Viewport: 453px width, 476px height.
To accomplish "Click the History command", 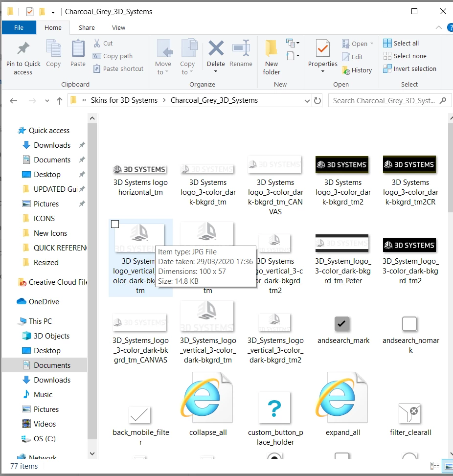I will coord(357,70).
